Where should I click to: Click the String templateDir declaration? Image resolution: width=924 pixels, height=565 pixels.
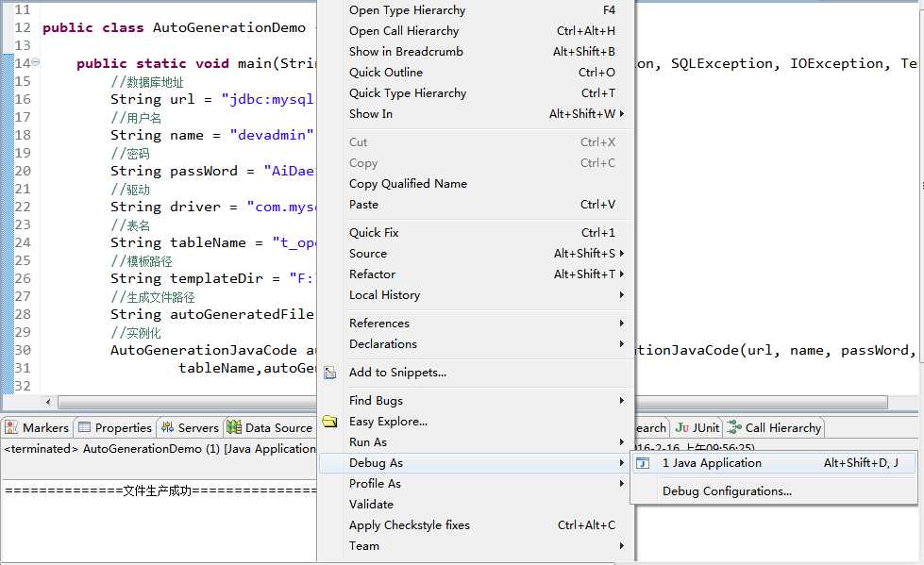pos(186,278)
